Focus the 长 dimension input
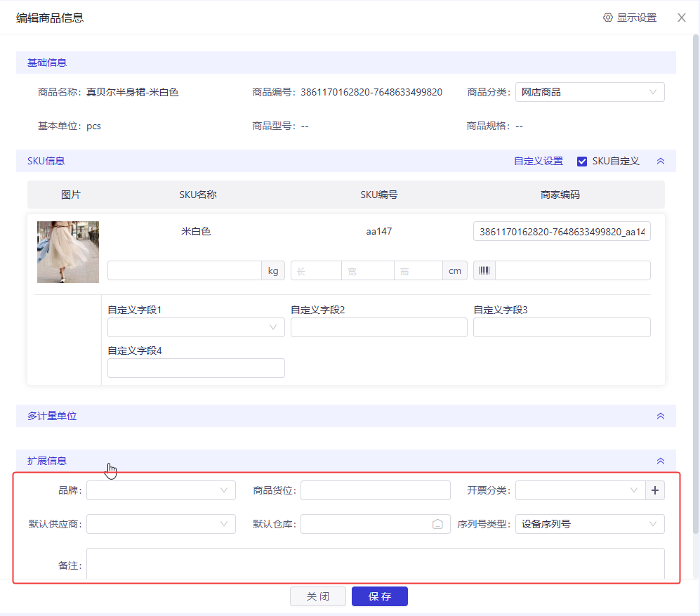This screenshot has width=700, height=616. 316,270
